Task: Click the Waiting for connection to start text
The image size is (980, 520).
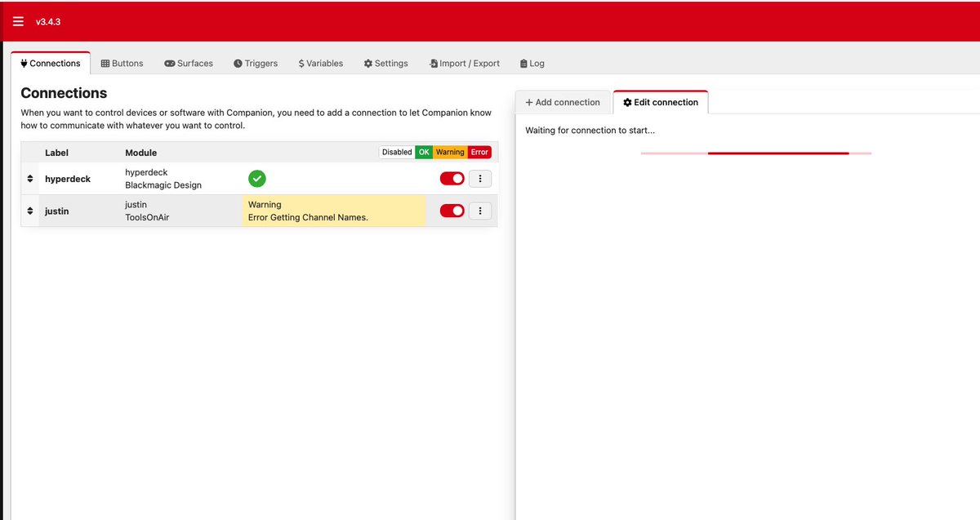Action: click(590, 131)
